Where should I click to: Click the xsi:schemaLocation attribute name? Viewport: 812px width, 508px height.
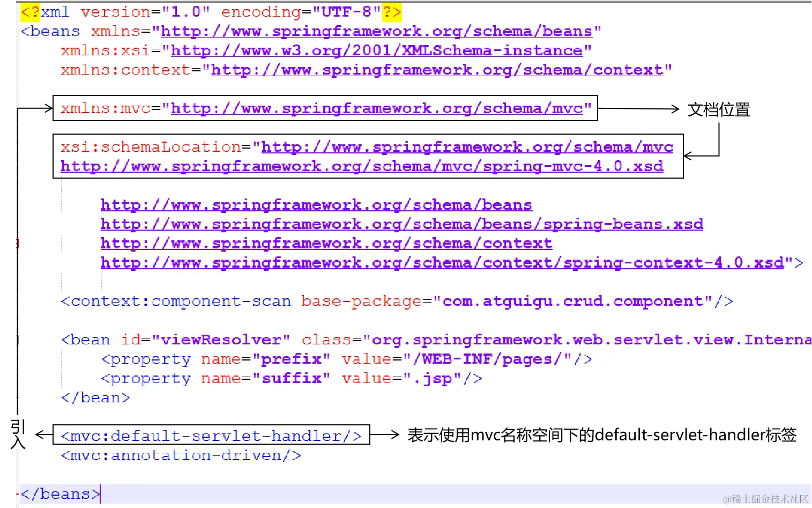[x=151, y=148]
